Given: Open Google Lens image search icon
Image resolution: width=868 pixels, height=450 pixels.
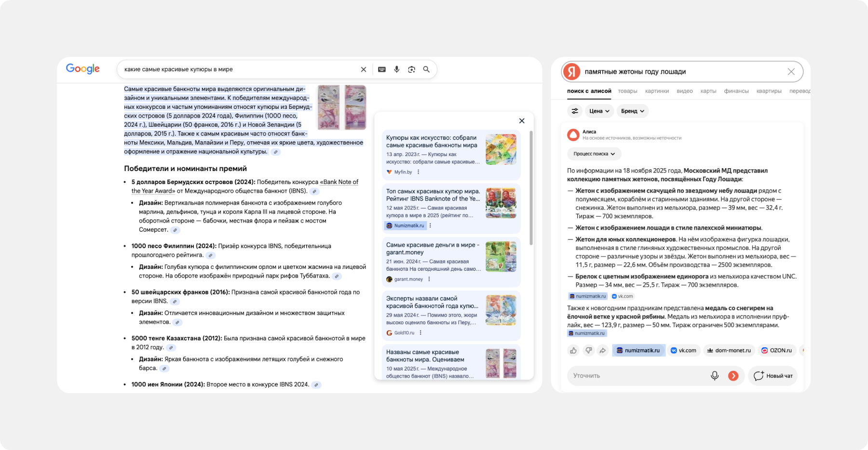Looking at the screenshot, I should point(411,69).
